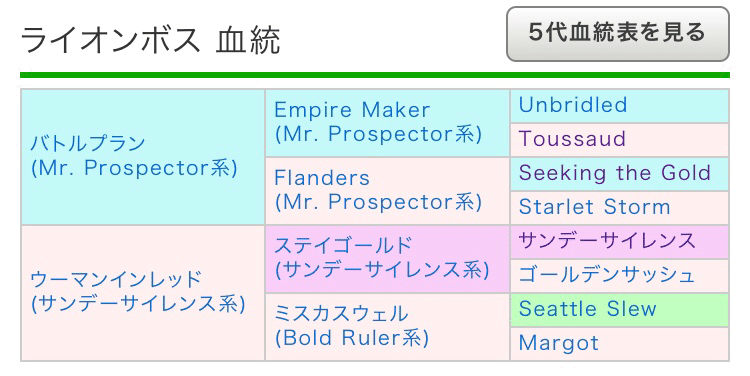
Task: Click the Starlet Storm link
Action: [594, 207]
